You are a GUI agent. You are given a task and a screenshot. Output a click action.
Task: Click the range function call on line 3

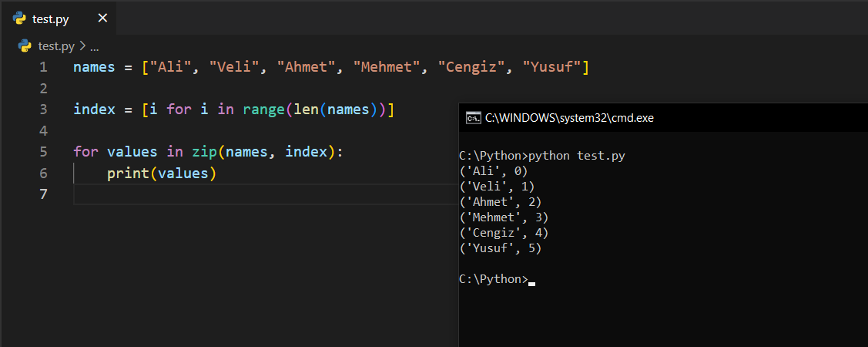(x=263, y=109)
